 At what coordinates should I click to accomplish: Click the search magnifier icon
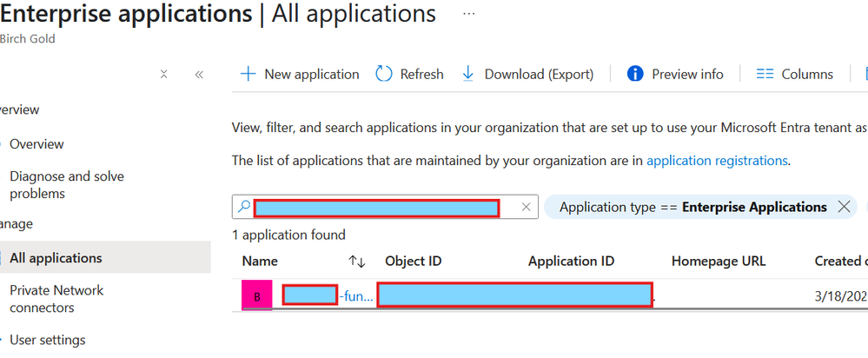pyautogui.click(x=243, y=207)
